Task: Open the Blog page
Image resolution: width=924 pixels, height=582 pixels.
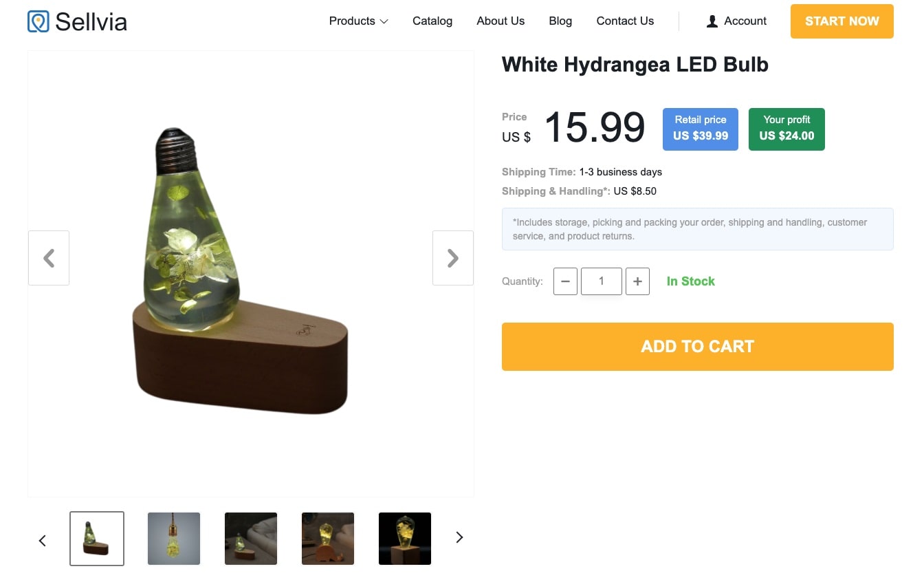Action: coord(560,21)
